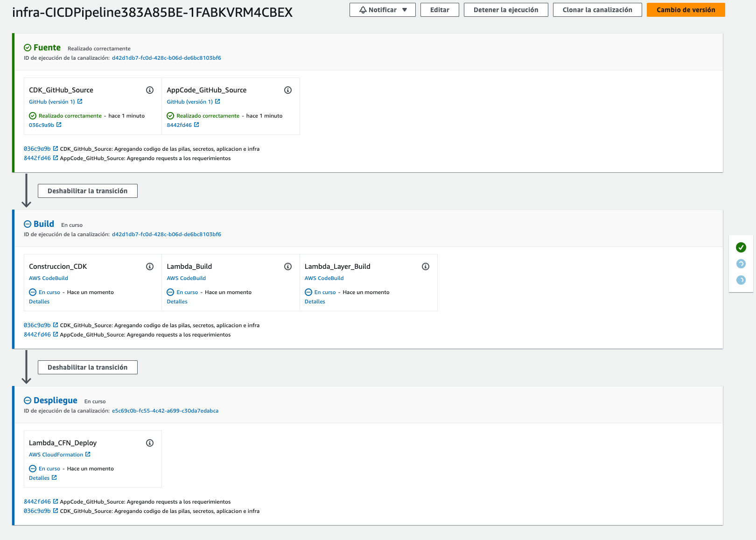This screenshot has width=756, height=540.
Task: Open the info icon on Lambda_Layer_Build card
Action: (425, 266)
